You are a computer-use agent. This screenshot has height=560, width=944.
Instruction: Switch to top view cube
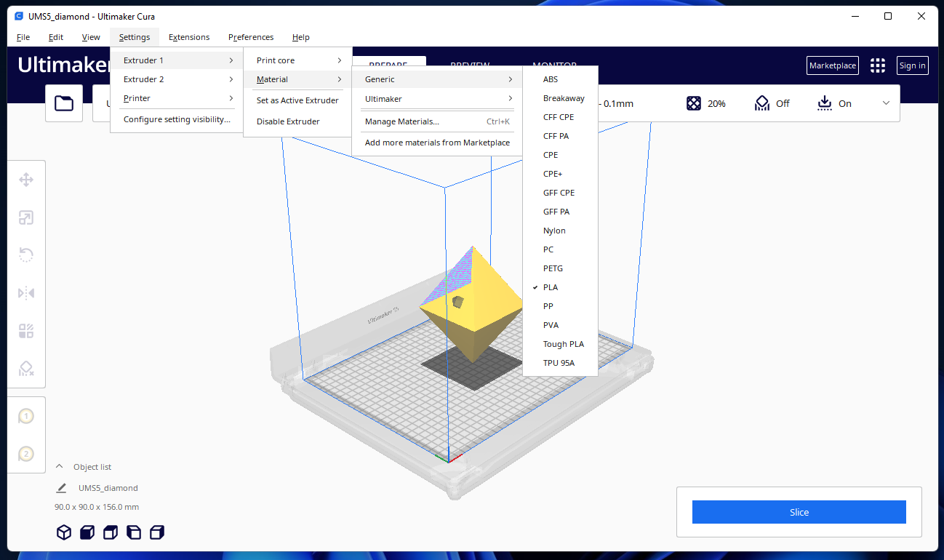coord(111,532)
